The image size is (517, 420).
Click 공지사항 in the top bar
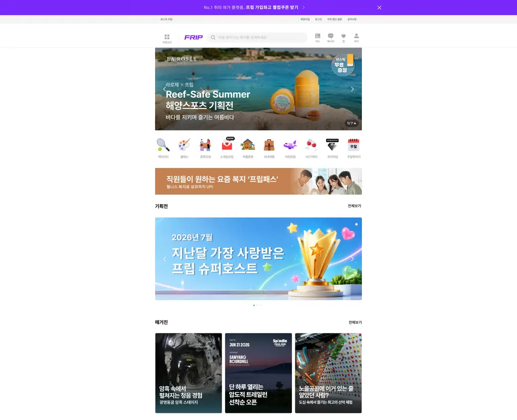click(x=352, y=20)
